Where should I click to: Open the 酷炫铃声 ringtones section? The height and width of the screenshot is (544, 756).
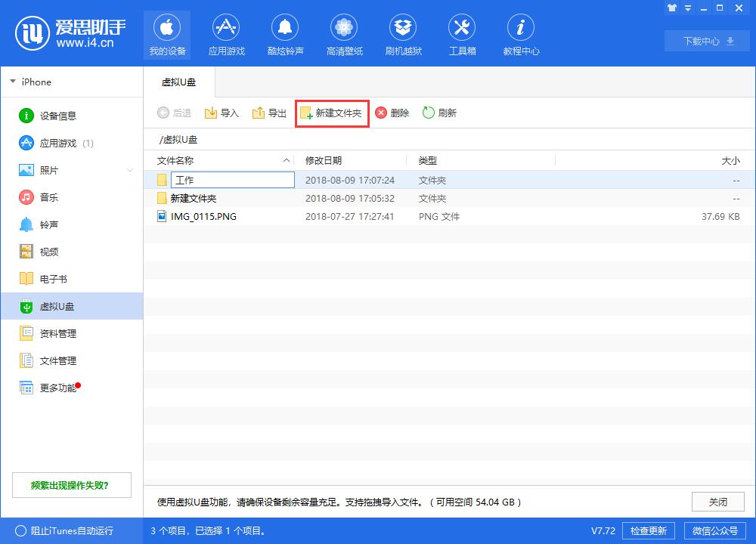tap(285, 34)
